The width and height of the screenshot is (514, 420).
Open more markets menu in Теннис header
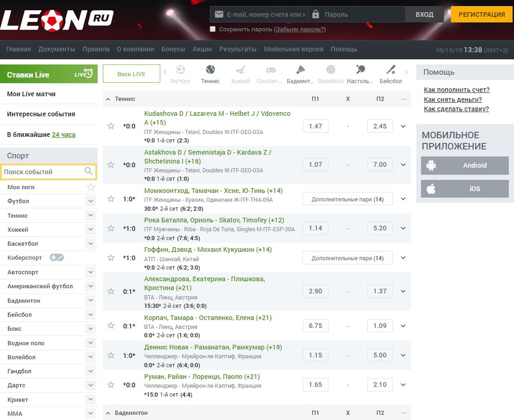403,99
